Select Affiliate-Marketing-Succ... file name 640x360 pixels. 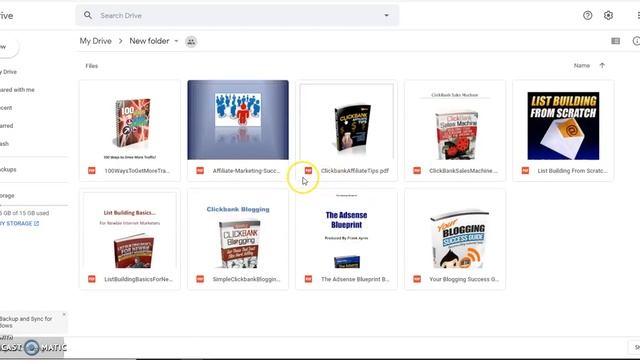pyautogui.click(x=246, y=171)
